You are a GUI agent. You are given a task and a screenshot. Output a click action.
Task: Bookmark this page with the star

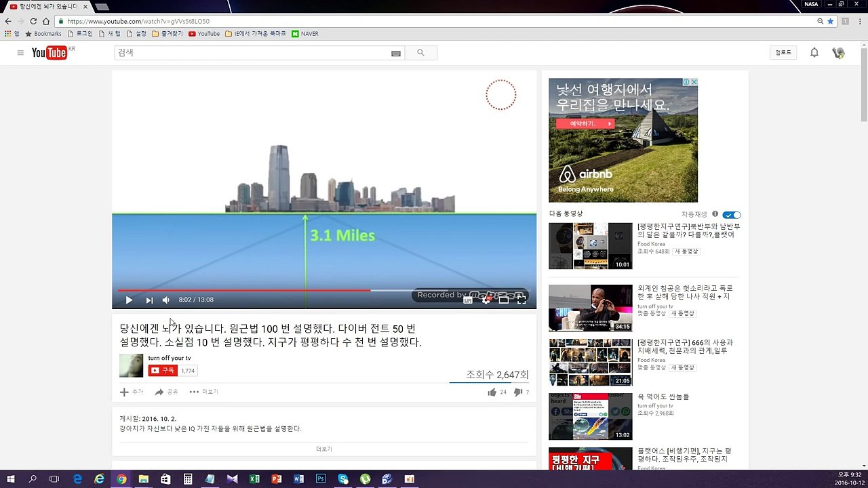pyautogui.click(x=830, y=21)
